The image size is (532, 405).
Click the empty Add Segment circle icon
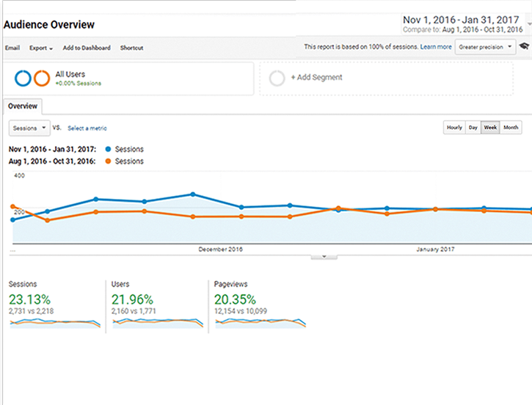[277, 79]
